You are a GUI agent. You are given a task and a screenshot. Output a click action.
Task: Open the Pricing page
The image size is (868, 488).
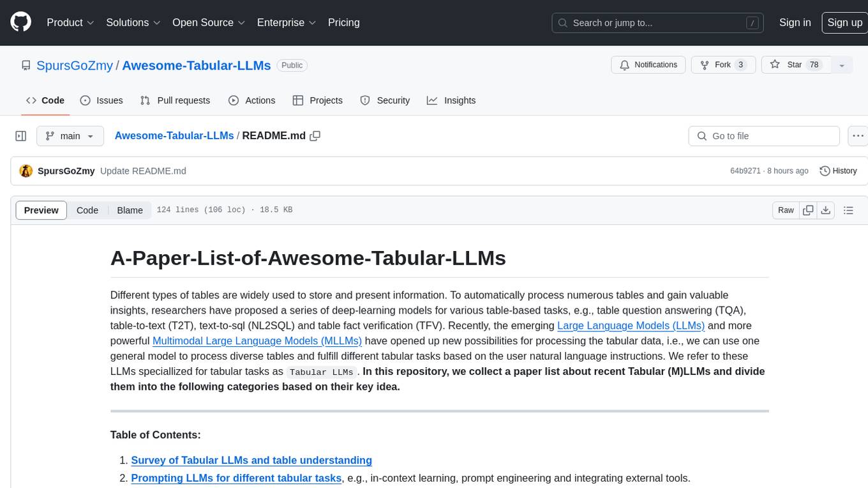(x=344, y=22)
